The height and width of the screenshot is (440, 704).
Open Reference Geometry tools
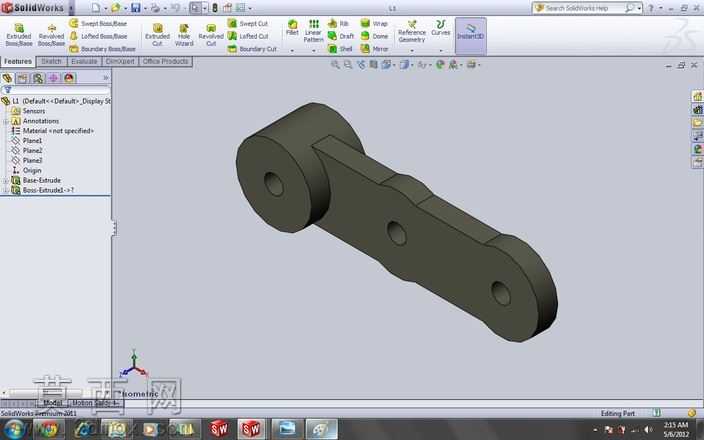coord(412,31)
